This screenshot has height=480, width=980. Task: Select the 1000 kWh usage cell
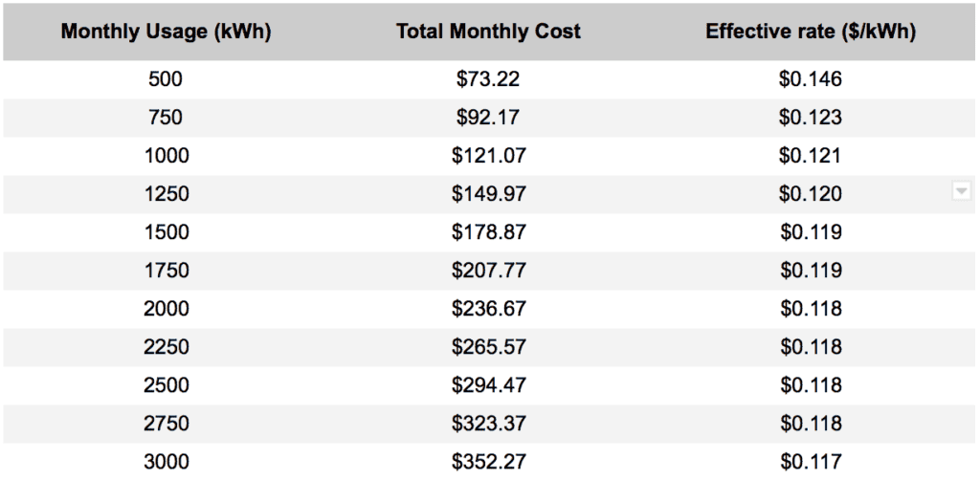(166, 156)
